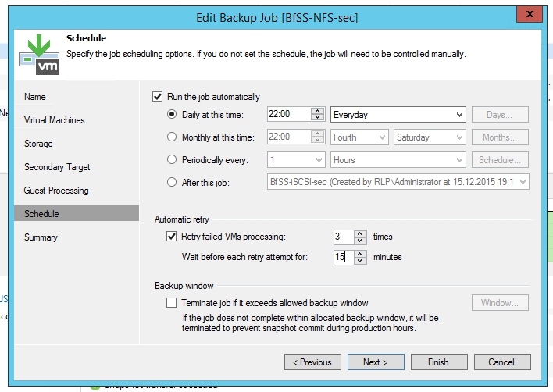This screenshot has height=392, width=553.
Task: Enable Terminate job if exceeds backup window
Action: click(x=172, y=303)
